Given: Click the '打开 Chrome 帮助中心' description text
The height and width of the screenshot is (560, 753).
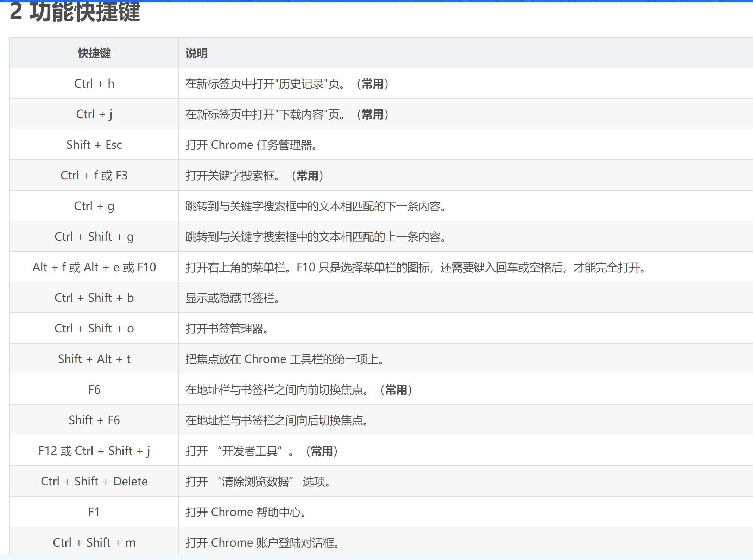Looking at the screenshot, I should click(x=246, y=513).
